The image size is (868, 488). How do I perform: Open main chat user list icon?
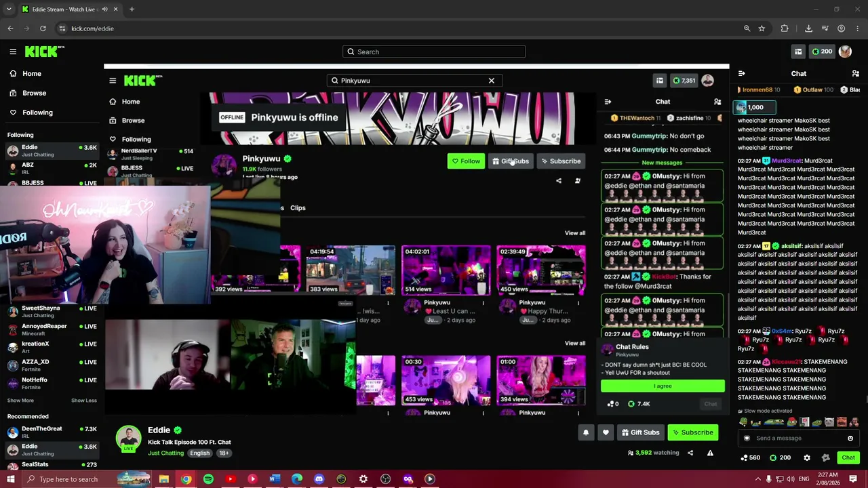pyautogui.click(x=855, y=73)
